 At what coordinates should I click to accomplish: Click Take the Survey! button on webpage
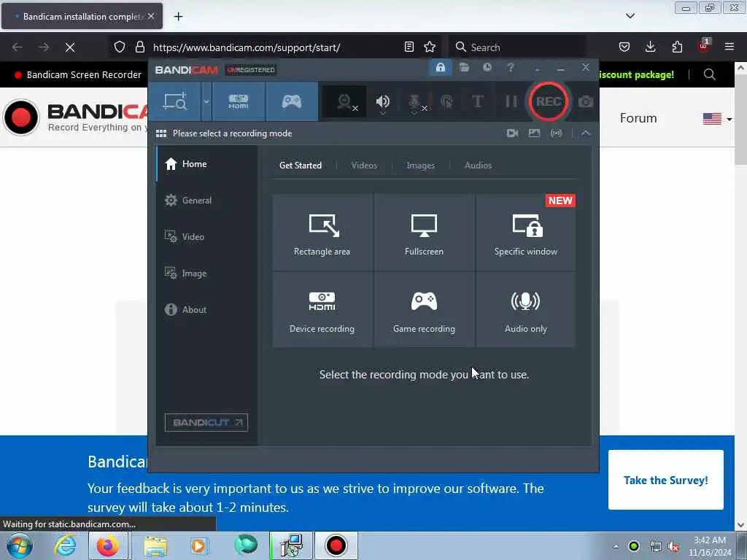click(665, 480)
